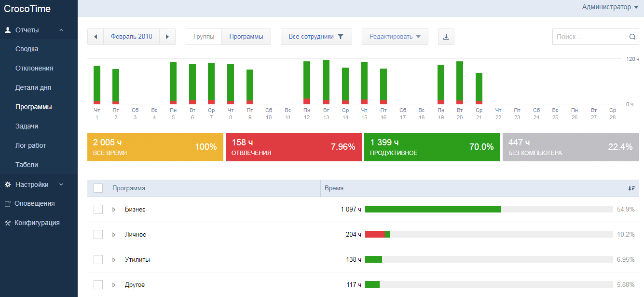Go to previous month using left arrow
The image size is (644, 297).
pos(96,37)
